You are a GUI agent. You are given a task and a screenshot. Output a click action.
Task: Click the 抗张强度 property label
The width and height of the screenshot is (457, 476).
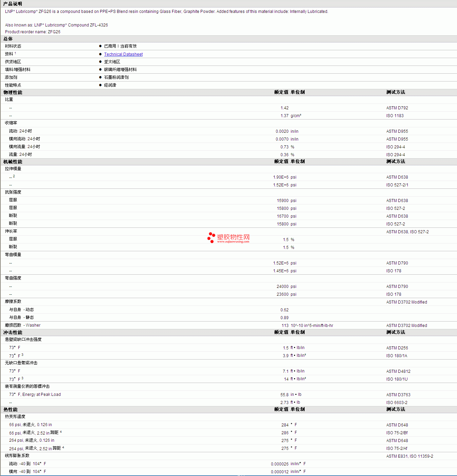[13, 192]
